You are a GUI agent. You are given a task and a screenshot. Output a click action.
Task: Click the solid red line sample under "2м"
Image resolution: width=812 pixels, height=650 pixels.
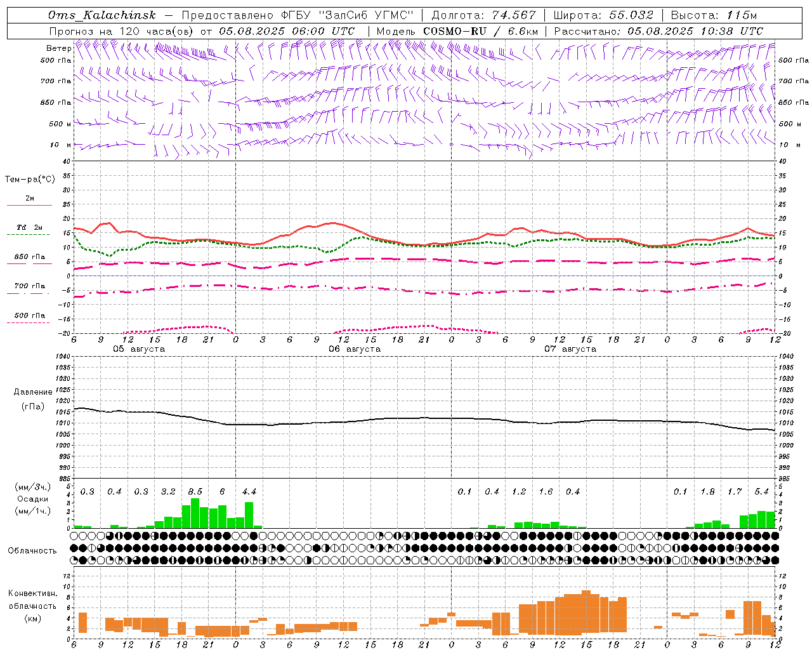click(29, 205)
